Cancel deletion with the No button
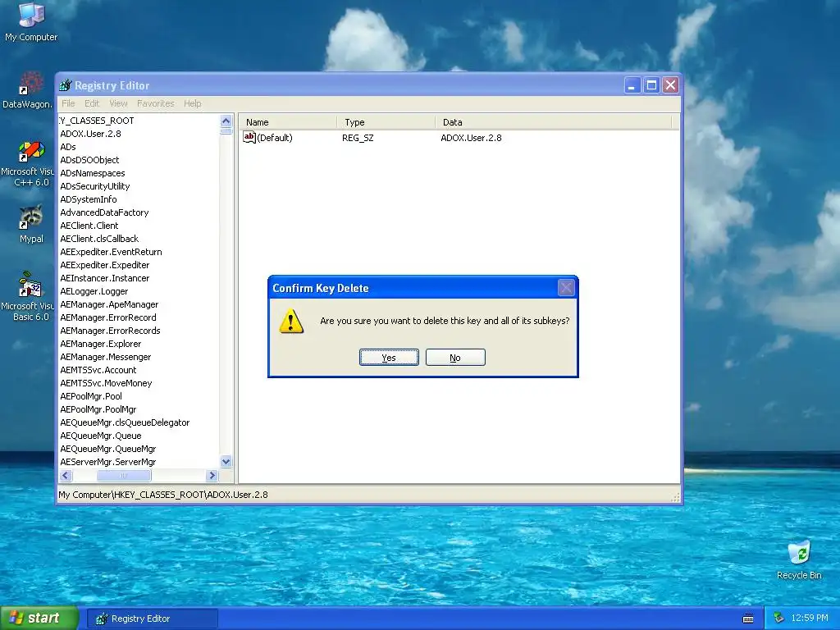Viewport: 840px width, 630px height. point(455,358)
